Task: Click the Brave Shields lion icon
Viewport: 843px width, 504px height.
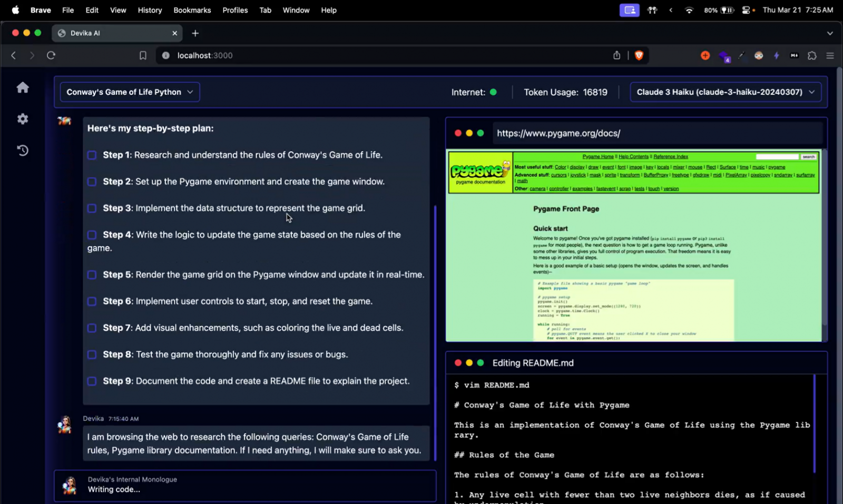Action: 639,55
